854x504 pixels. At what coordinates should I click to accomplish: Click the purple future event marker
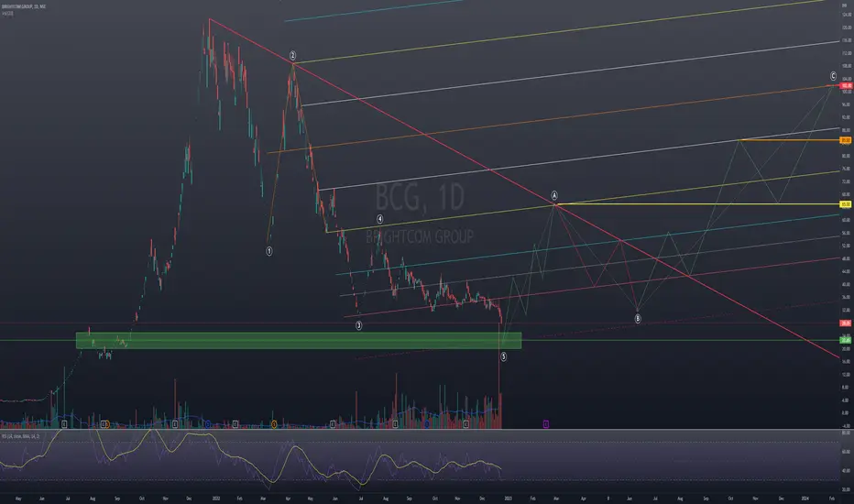546,424
